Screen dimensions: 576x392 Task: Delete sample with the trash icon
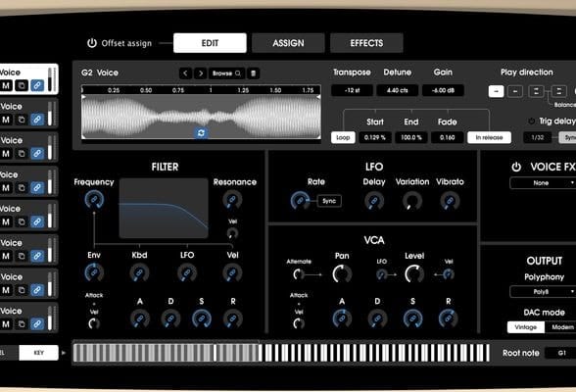point(253,73)
